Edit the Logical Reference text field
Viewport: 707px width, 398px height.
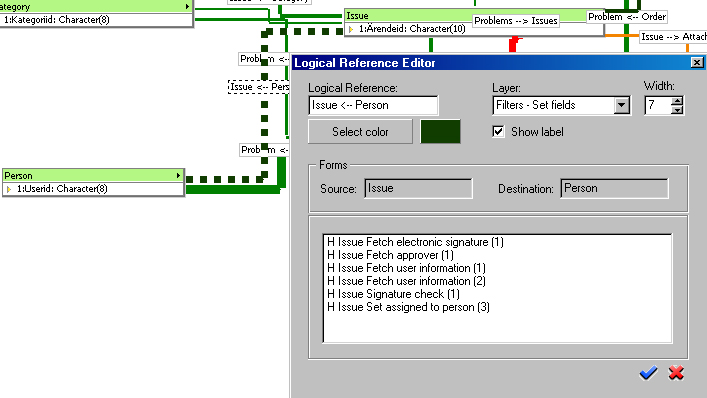373,105
